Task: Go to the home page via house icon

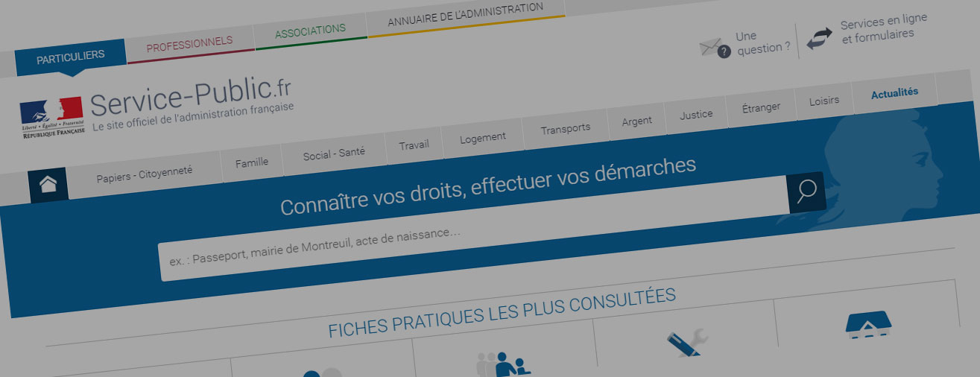Action: (48, 184)
